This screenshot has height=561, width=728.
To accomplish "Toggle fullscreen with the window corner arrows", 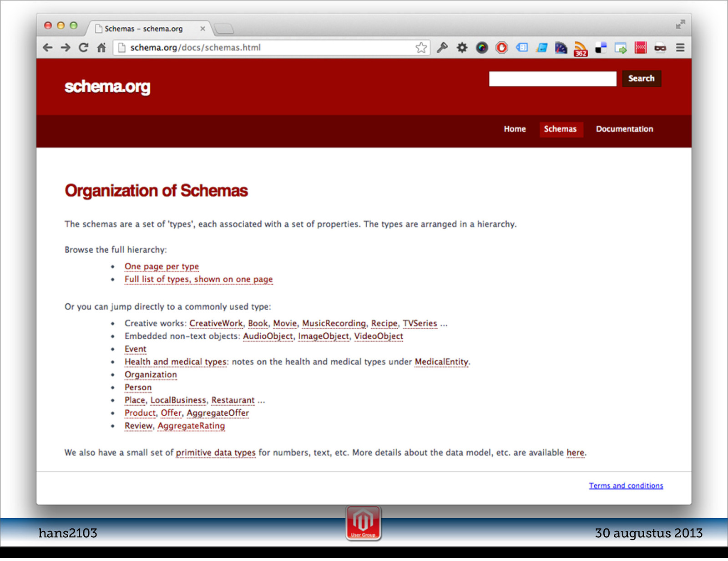I will coord(680,24).
